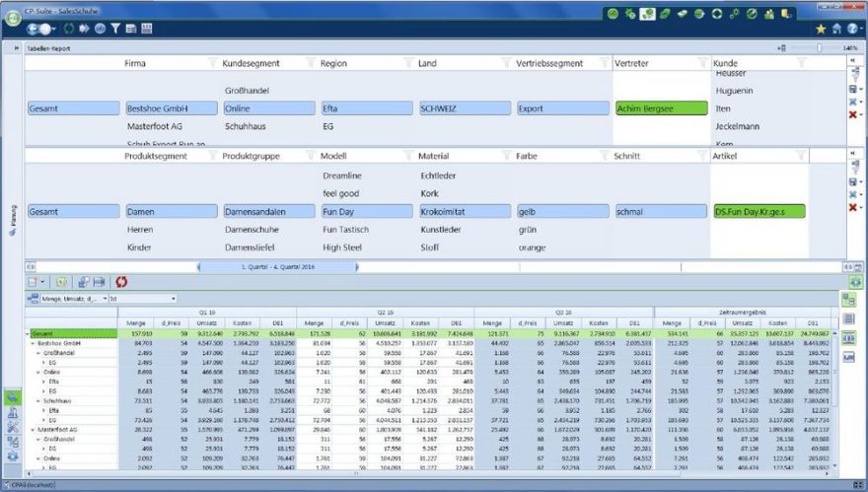Click the 1. Quartal - 4. Quartal 2016 period bar
The image size is (868, 492).
(x=279, y=266)
